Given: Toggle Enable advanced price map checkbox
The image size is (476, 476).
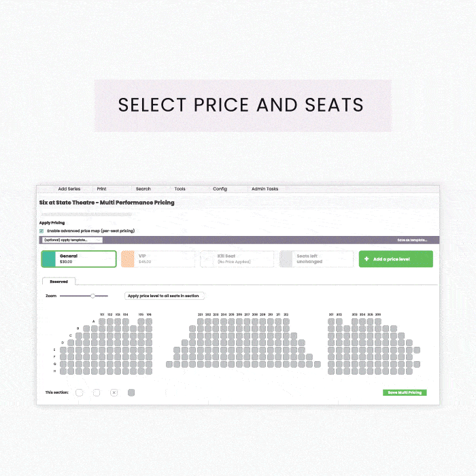Looking at the screenshot, I should [41, 231].
